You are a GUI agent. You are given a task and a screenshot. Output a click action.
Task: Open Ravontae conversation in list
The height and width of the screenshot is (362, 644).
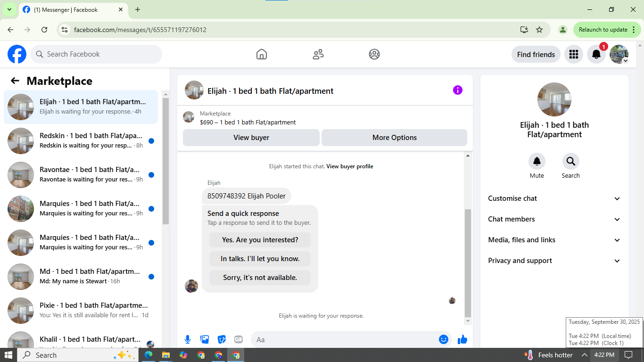click(x=81, y=175)
